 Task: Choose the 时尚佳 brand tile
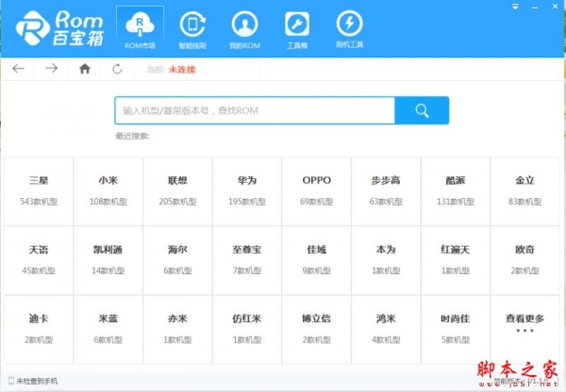456,330
